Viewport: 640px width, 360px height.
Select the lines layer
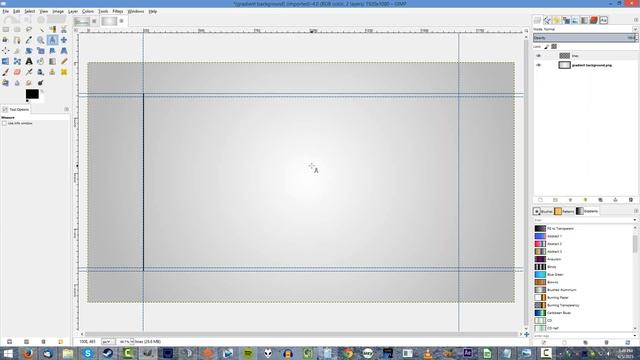585,56
